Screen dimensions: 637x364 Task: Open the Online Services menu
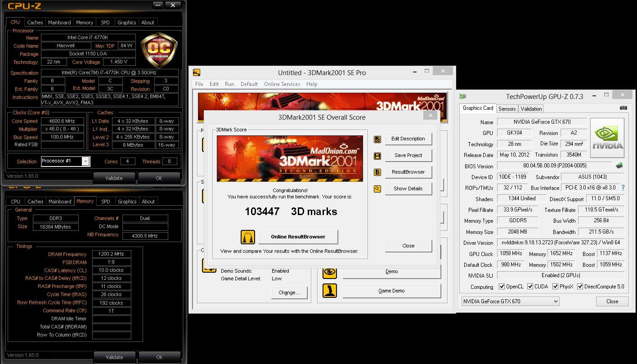(282, 84)
